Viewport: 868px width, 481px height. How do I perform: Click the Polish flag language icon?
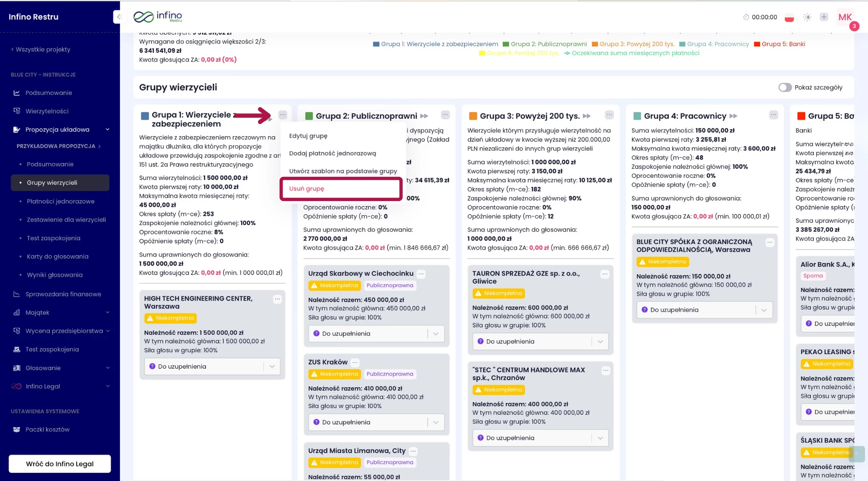pyautogui.click(x=789, y=18)
